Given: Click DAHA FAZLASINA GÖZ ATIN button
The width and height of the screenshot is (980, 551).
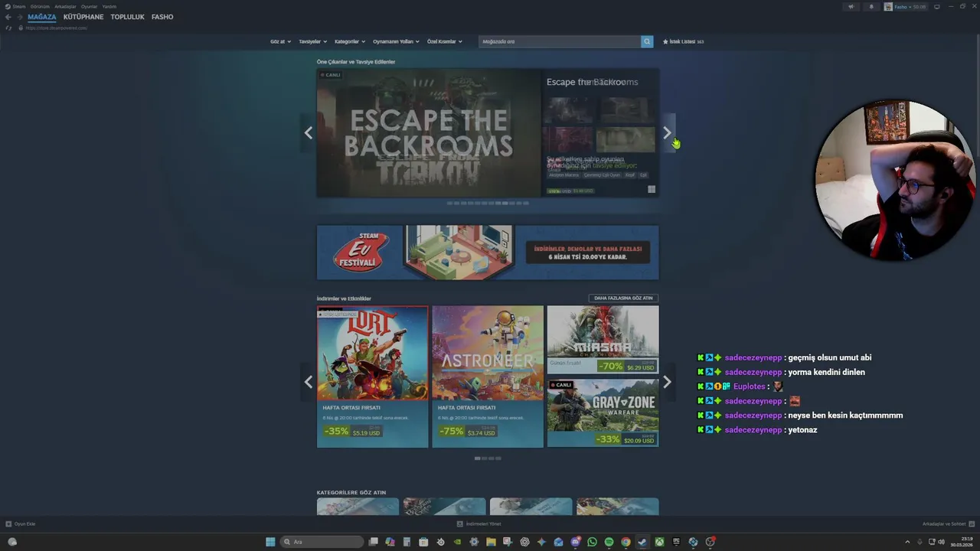Looking at the screenshot, I should [x=623, y=298].
